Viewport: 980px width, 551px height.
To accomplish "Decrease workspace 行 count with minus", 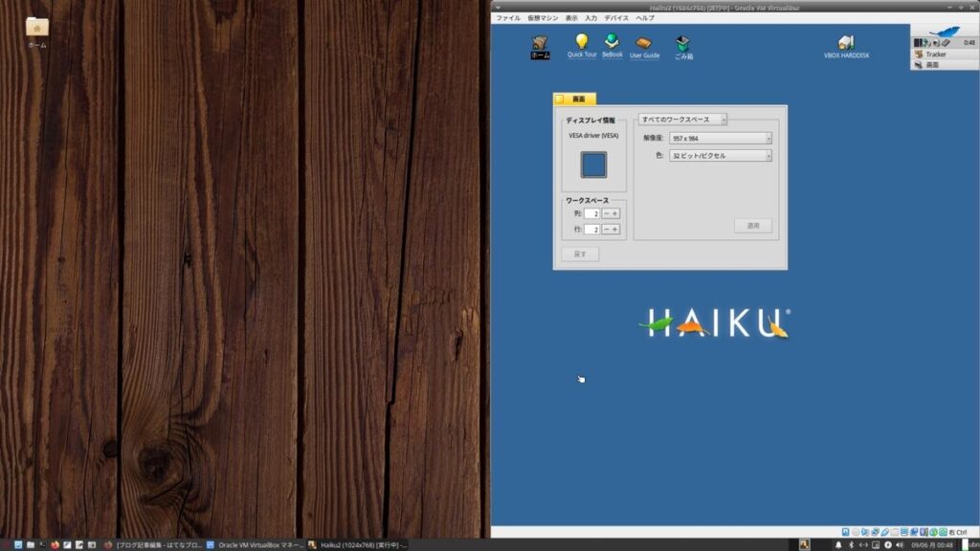I will coord(606,230).
